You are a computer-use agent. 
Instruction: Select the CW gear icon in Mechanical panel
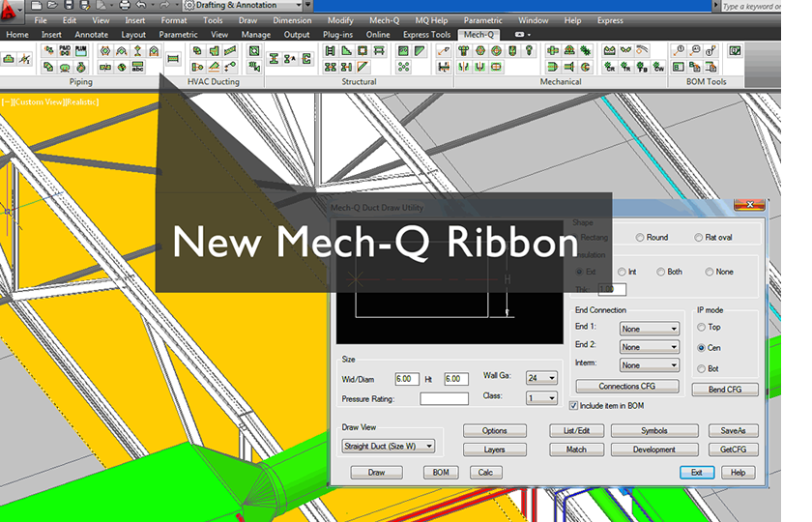pyautogui.click(x=658, y=68)
